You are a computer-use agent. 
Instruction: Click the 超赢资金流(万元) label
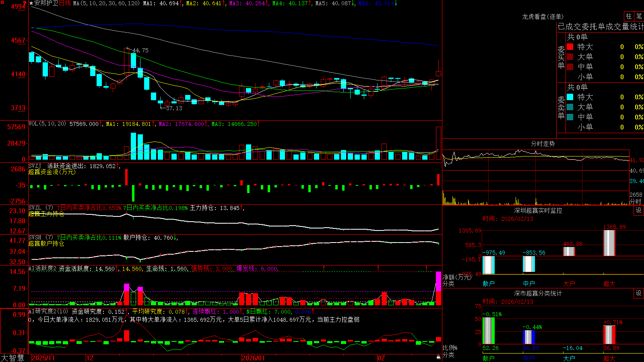(x=52, y=172)
